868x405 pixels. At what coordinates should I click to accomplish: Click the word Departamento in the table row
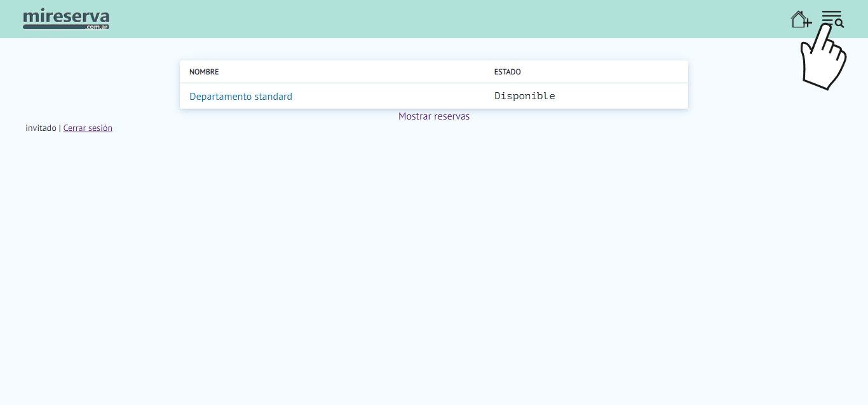click(x=220, y=97)
